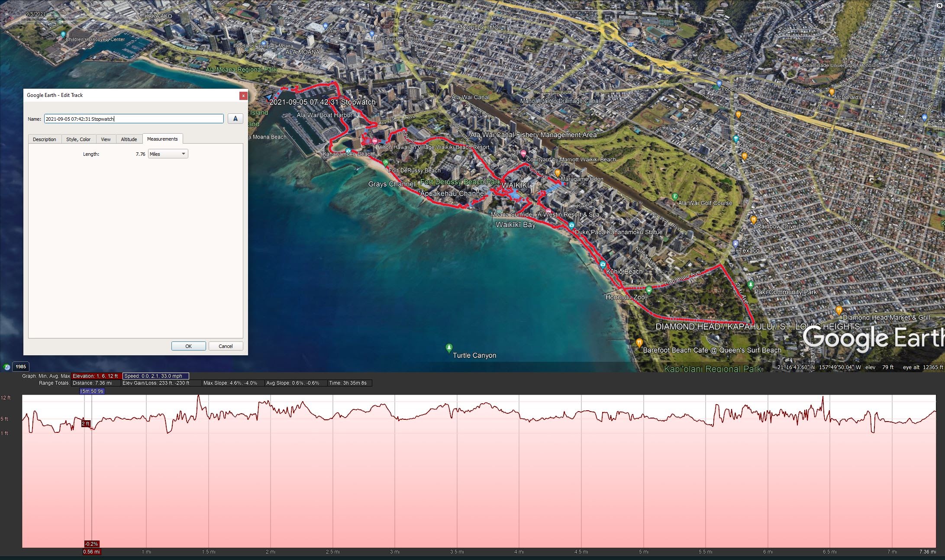Image resolution: width=945 pixels, height=560 pixels.
Task: Click the historical imagery clock icon
Action: (x=6, y=367)
